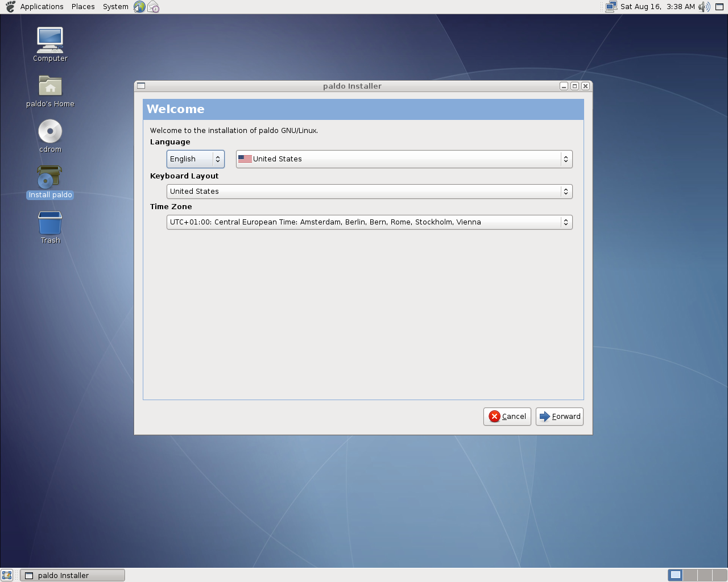The height and width of the screenshot is (582, 728).
Task: Minimize the paldo Installer window
Action: tap(564, 86)
